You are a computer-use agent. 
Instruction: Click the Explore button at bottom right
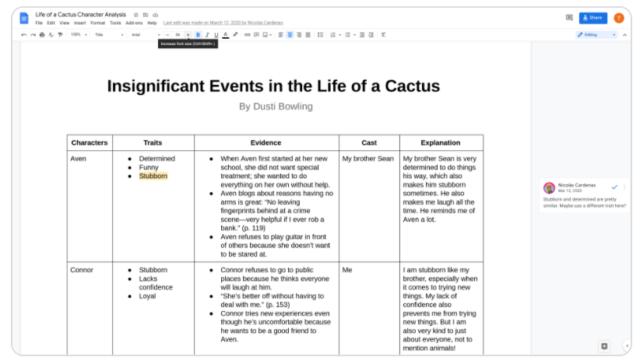(x=603, y=345)
